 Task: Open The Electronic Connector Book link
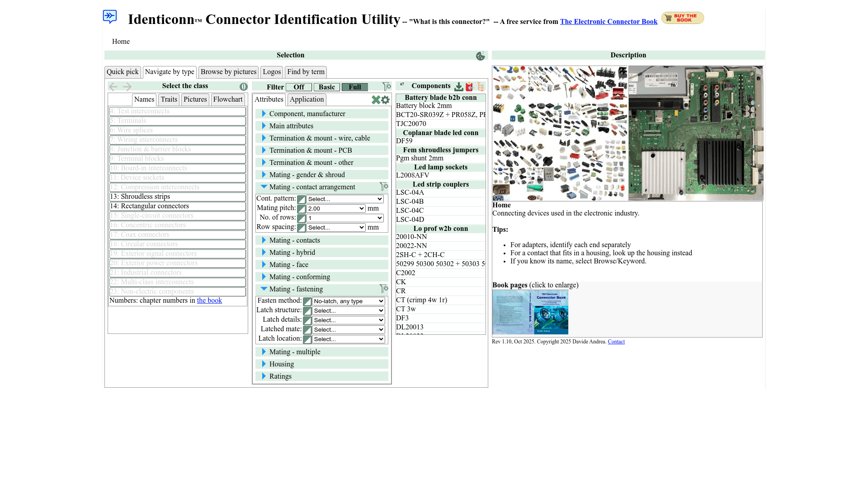point(609,22)
